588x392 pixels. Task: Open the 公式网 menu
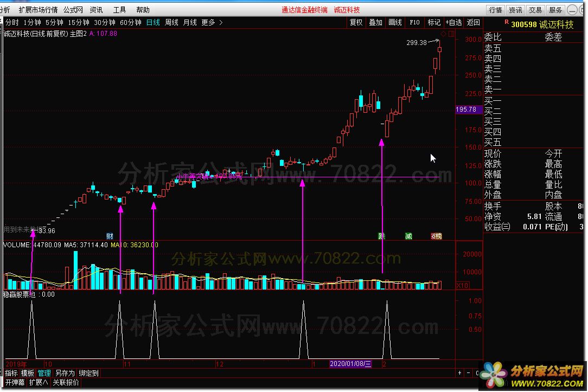(73, 10)
